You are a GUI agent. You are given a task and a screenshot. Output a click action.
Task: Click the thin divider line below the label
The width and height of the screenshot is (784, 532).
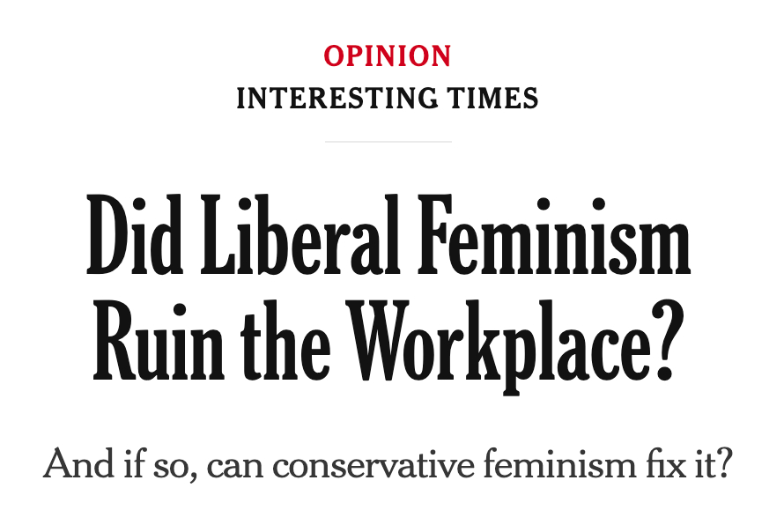(388, 141)
